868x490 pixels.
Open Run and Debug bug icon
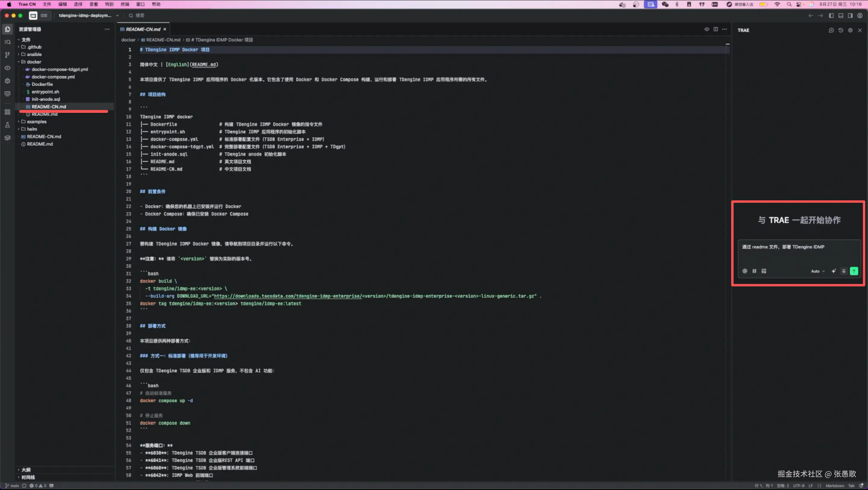coord(8,81)
